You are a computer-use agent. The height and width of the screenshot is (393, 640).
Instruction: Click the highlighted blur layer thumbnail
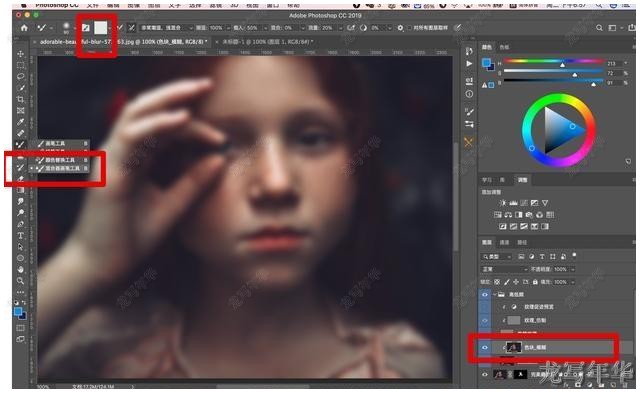(513, 348)
